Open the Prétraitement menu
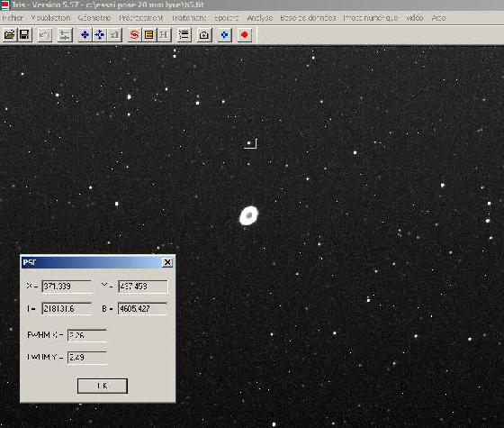This screenshot has height=428, width=504. (140, 18)
